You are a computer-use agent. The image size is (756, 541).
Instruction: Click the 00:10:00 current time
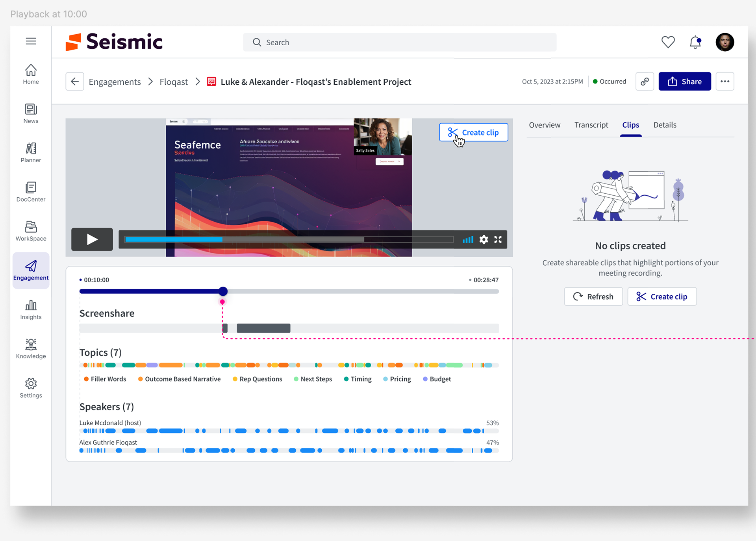[96, 280]
